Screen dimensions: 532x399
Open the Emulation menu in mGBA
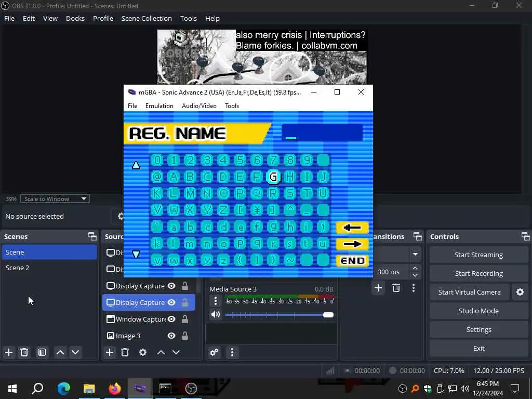tap(159, 106)
